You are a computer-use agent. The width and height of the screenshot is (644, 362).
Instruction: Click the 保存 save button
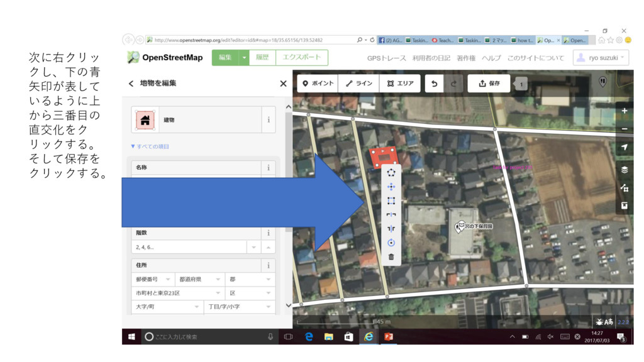(489, 84)
